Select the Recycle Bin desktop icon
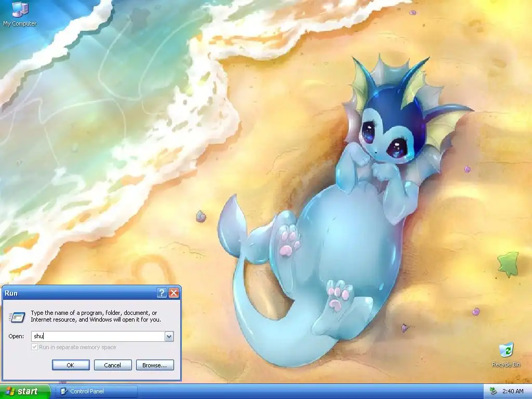This screenshot has height=399, width=532. point(506,355)
